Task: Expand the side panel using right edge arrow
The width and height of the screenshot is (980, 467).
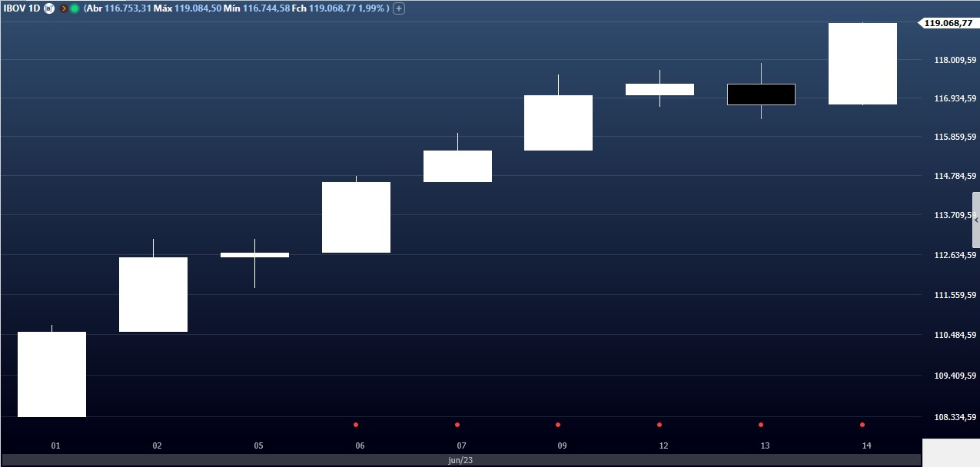Action: click(976, 220)
